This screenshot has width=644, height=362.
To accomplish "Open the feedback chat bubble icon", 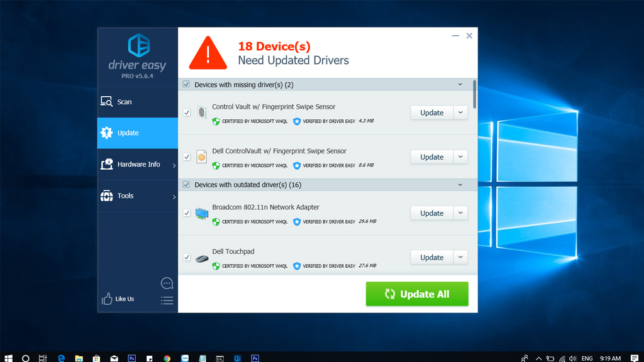I will click(x=167, y=283).
